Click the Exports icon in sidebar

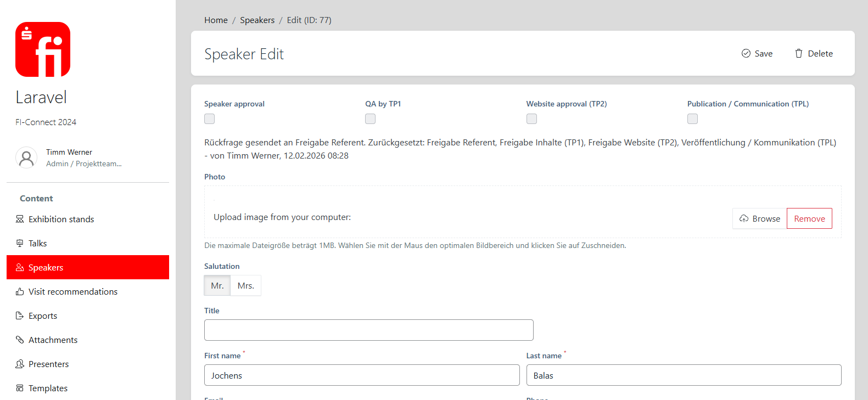point(20,316)
